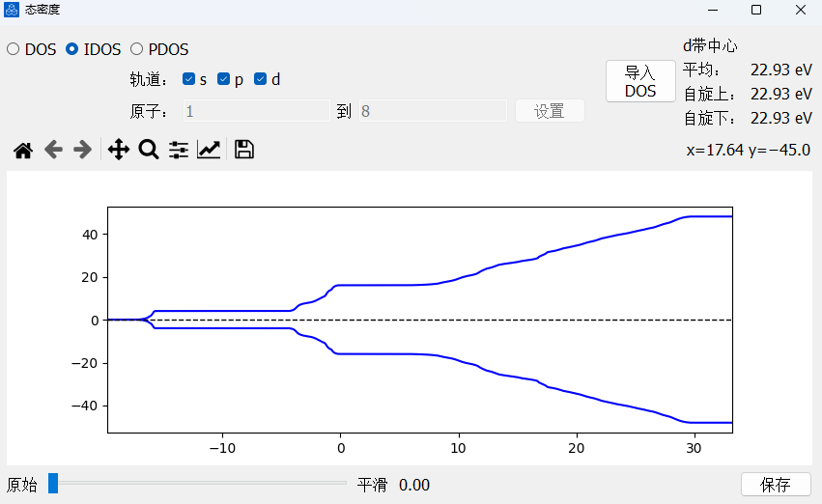The height and width of the screenshot is (504, 822).
Task: Disable the d orbital checkbox
Action: (261, 79)
